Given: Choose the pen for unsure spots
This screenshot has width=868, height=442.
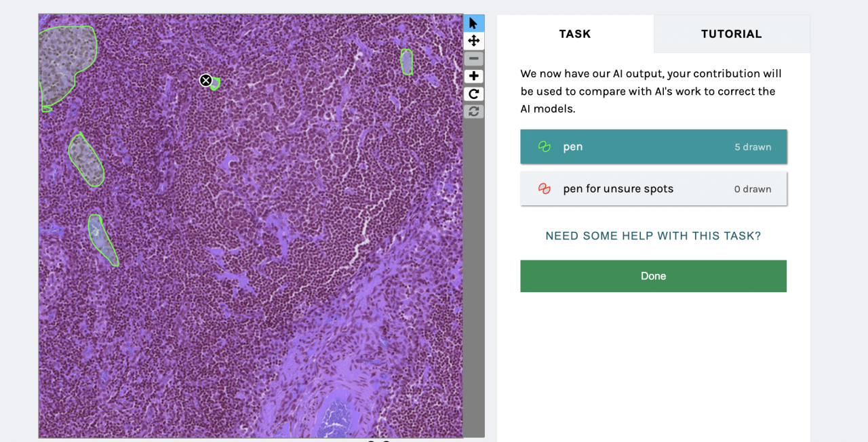Looking at the screenshot, I should [x=654, y=188].
